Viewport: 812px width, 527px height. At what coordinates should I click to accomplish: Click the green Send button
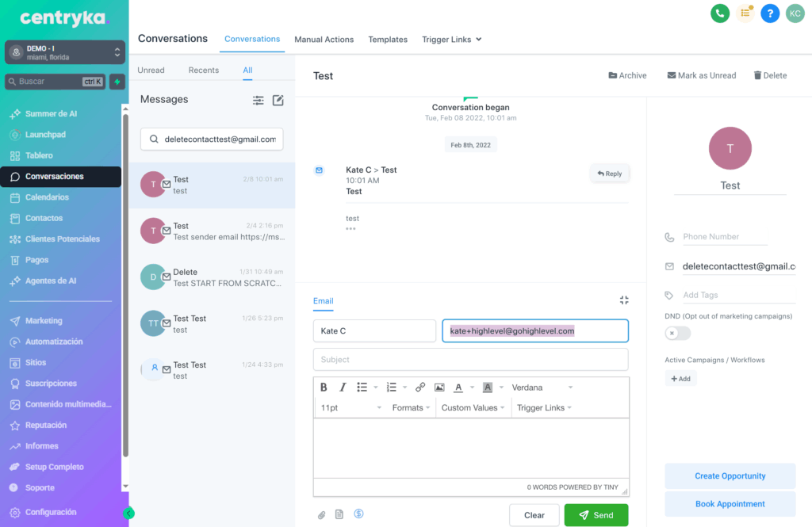[x=596, y=515]
